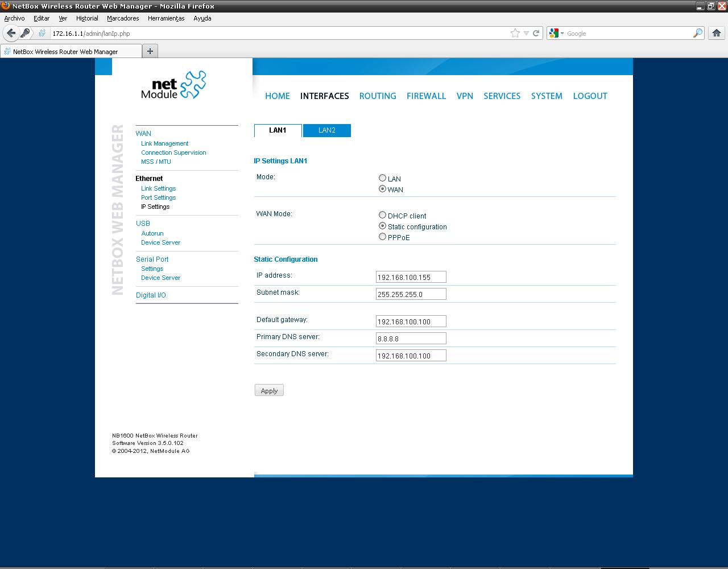This screenshot has width=728, height=569.
Task: Open Connection Supervision in sidebar
Action: (x=173, y=152)
